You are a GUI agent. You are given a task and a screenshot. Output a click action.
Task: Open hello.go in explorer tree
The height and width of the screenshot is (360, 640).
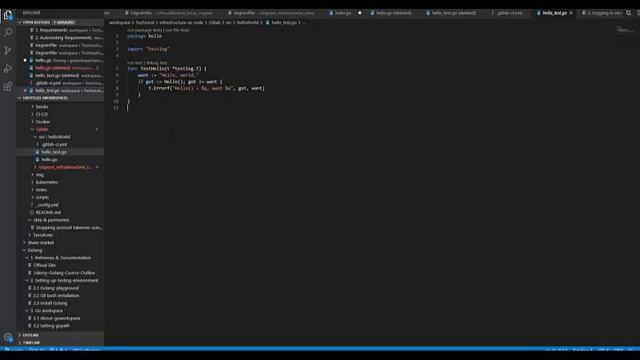49,160
